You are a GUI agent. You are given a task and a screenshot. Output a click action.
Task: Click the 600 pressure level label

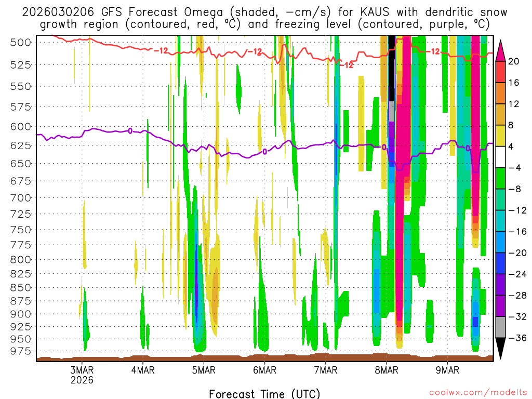[x=20, y=127]
